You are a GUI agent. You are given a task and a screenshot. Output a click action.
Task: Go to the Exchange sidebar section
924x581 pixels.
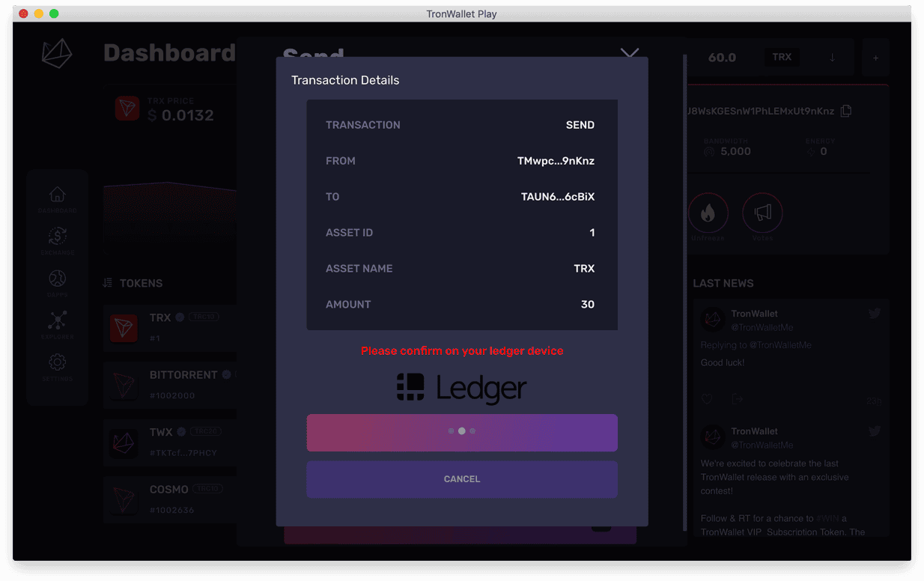(x=58, y=241)
